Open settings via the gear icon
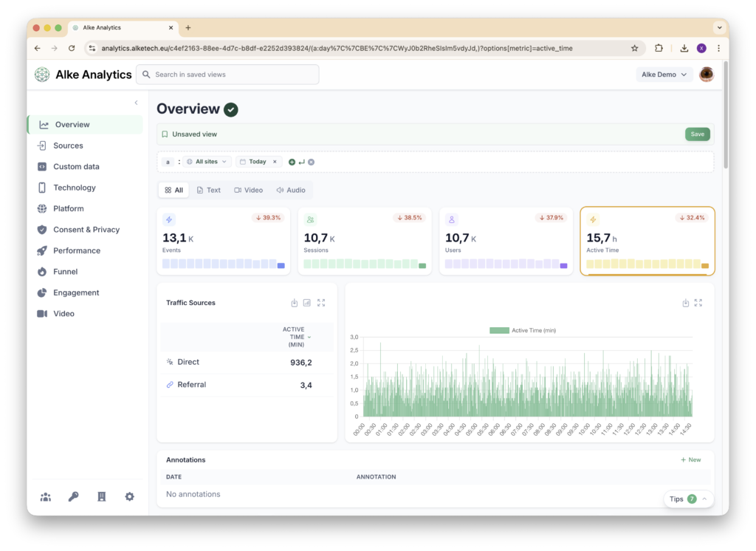This screenshot has width=756, height=551. (x=130, y=497)
